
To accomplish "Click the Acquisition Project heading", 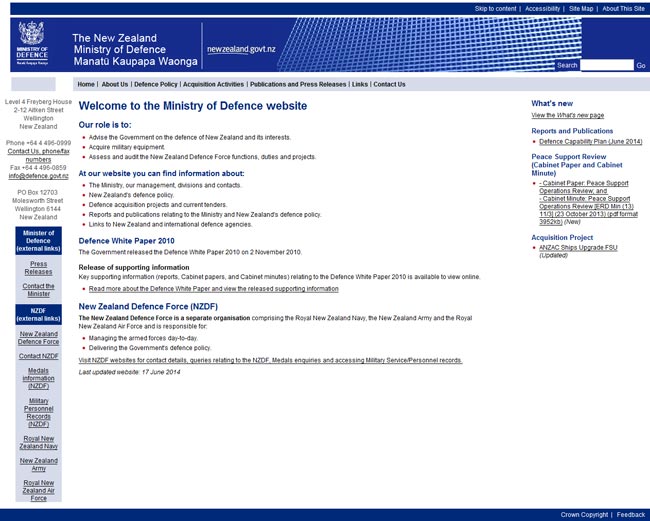I will click(562, 237).
